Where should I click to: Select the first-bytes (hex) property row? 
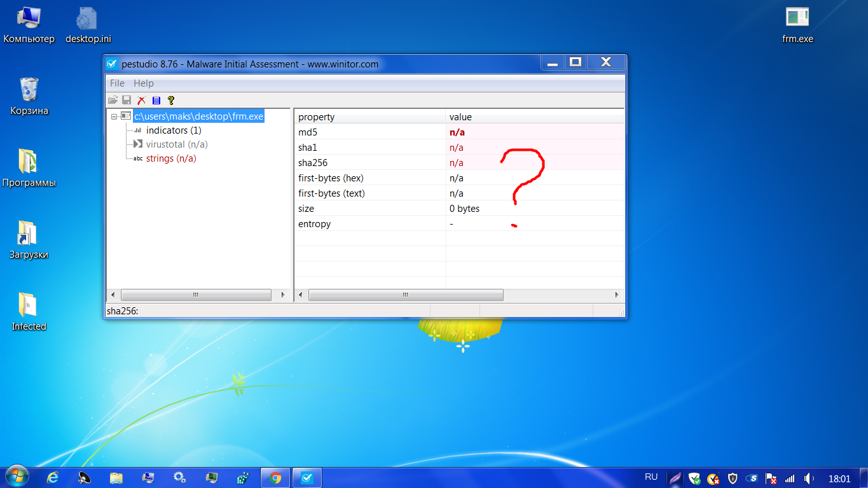coord(459,178)
